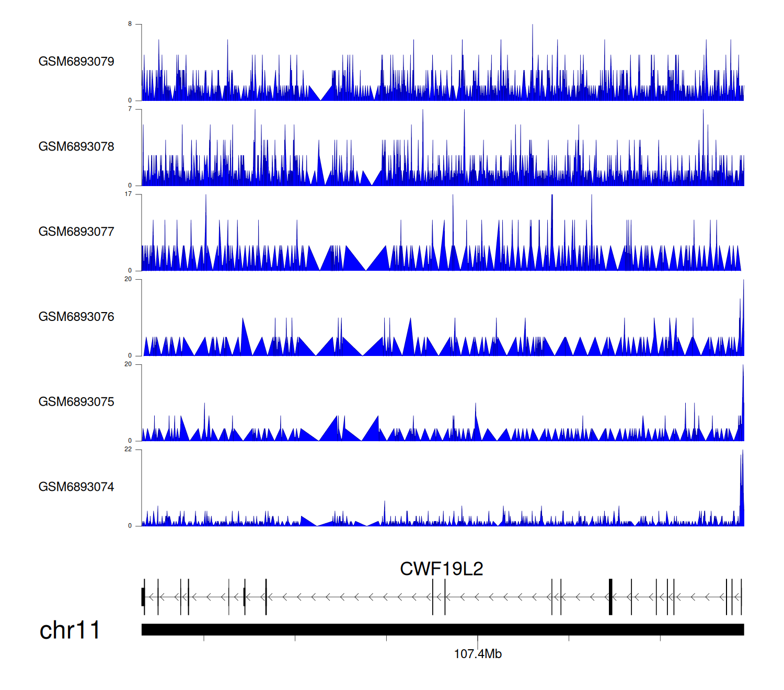Click the GSM6893077 sample name
784x690 pixels.
(76, 232)
